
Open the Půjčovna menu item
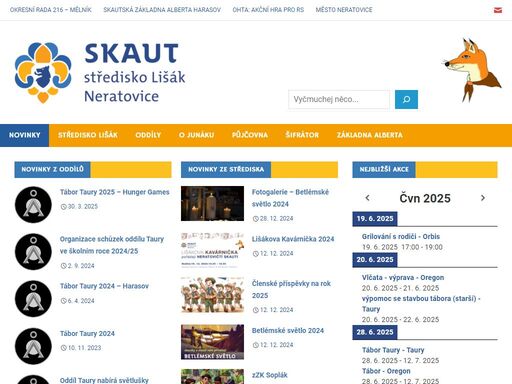pyautogui.click(x=250, y=135)
